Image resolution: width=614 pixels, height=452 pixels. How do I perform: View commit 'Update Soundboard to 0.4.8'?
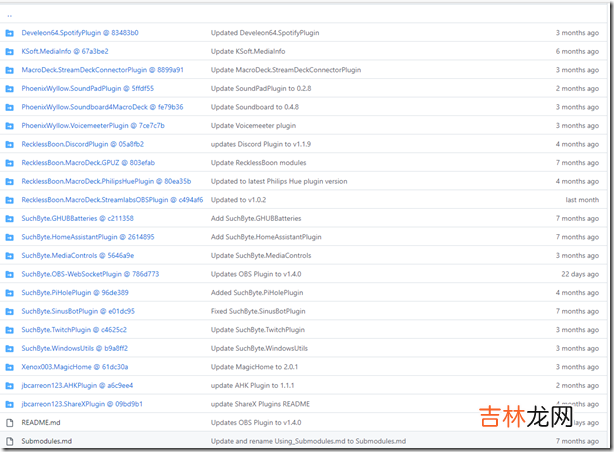point(254,107)
